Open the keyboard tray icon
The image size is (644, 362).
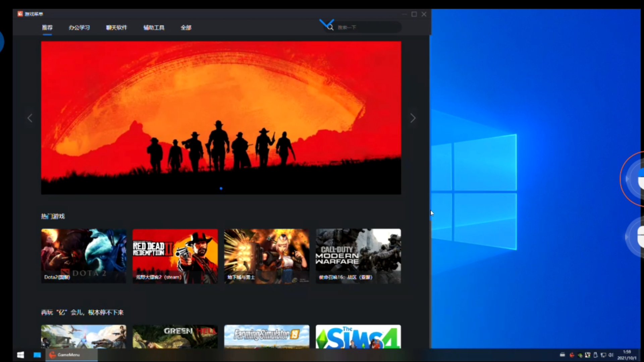pyautogui.click(x=562, y=355)
